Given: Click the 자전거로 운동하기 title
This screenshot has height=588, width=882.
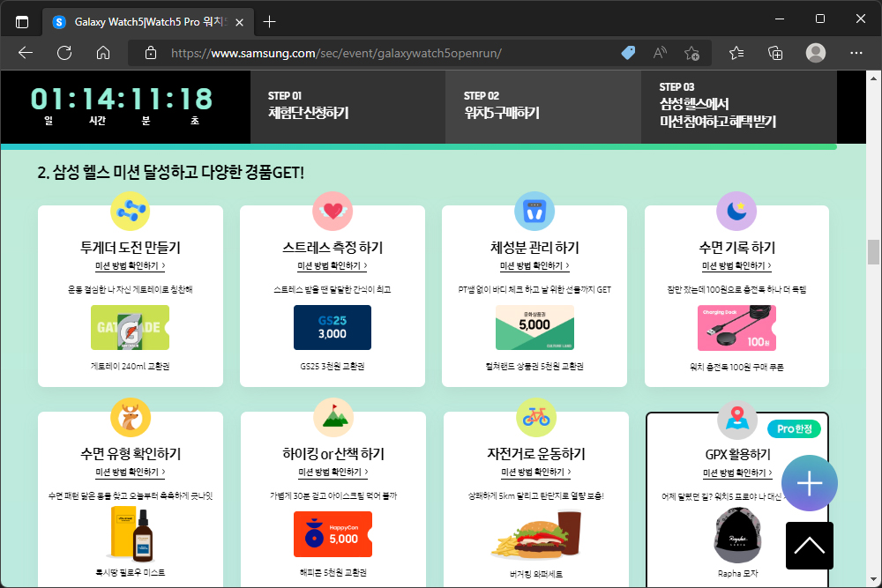Looking at the screenshot, I should [x=536, y=453].
